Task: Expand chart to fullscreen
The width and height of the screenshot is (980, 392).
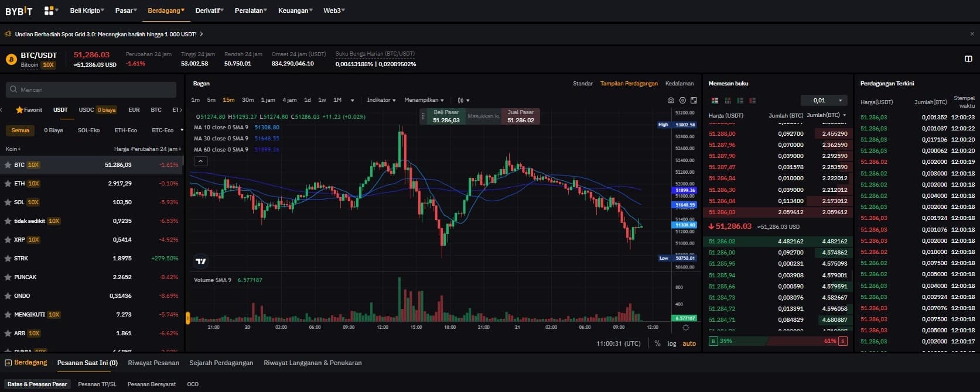Action: [694, 100]
